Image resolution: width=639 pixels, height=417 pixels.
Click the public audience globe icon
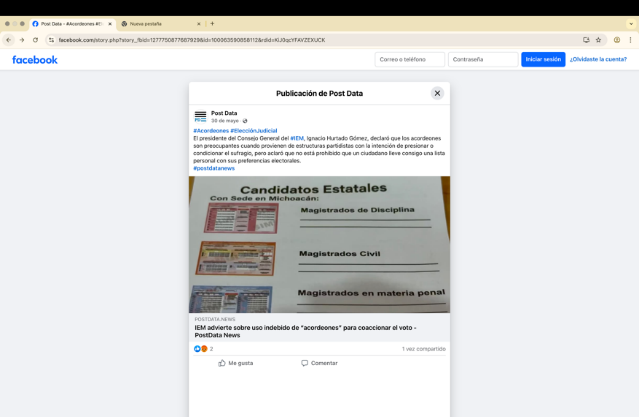pyautogui.click(x=245, y=121)
